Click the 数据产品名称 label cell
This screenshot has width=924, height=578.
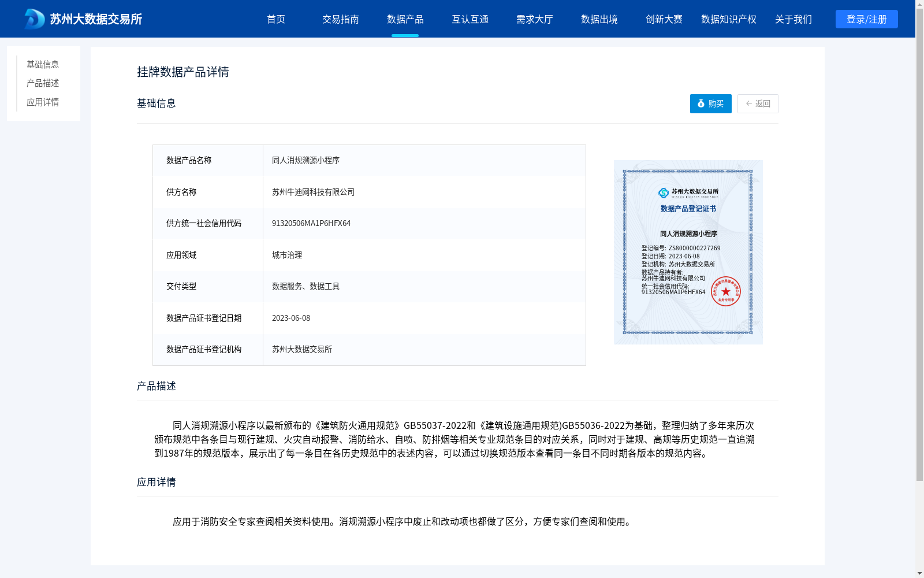click(208, 160)
